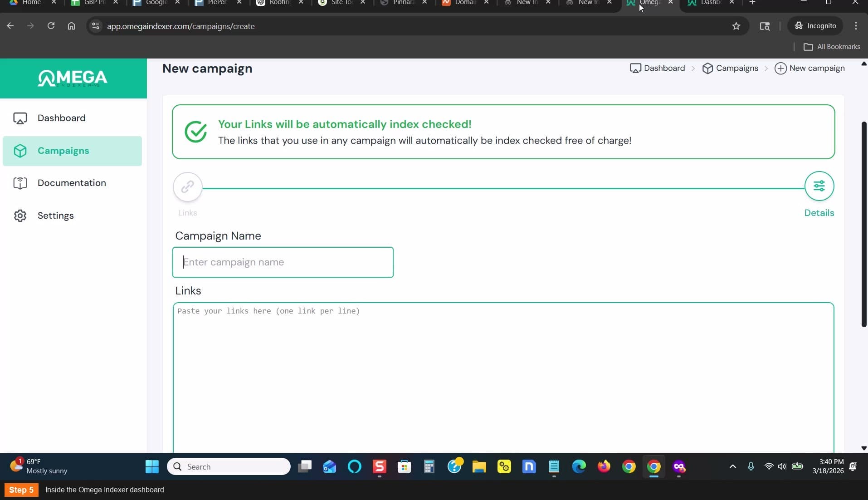This screenshot has width=868, height=500.
Task: Click inside the Links paste textarea
Action: point(503,377)
